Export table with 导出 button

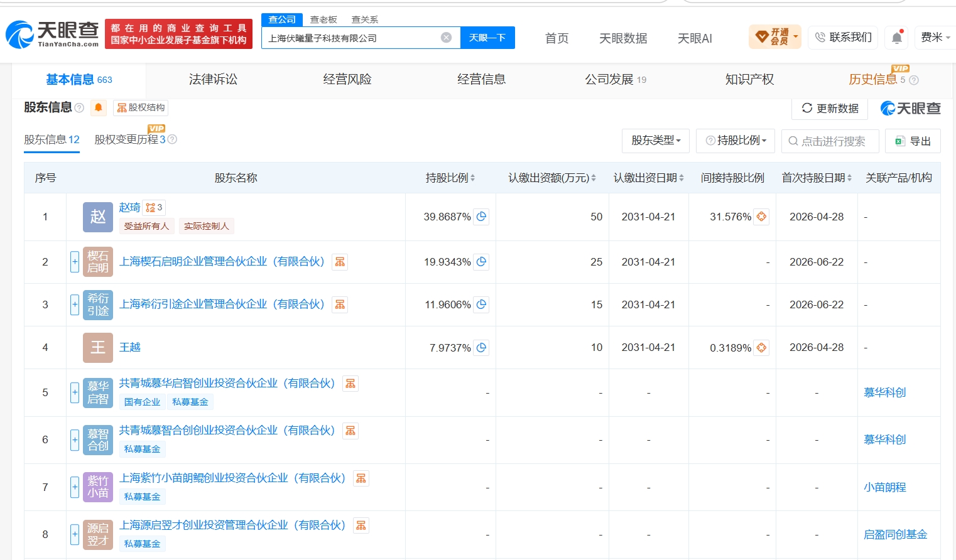pyautogui.click(x=913, y=141)
